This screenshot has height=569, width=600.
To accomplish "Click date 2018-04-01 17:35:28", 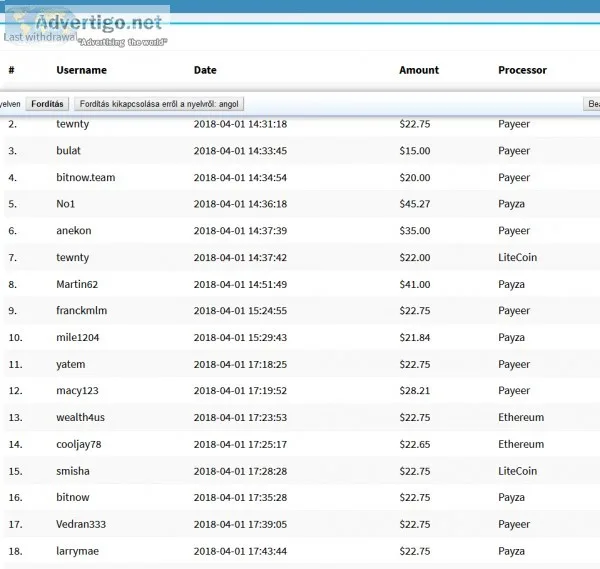I will point(240,497).
